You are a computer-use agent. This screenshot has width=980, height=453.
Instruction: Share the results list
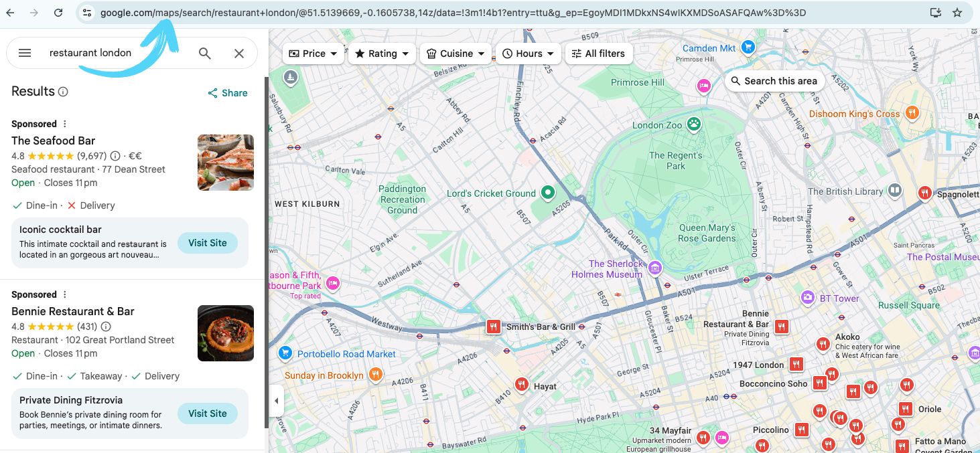[x=228, y=93]
